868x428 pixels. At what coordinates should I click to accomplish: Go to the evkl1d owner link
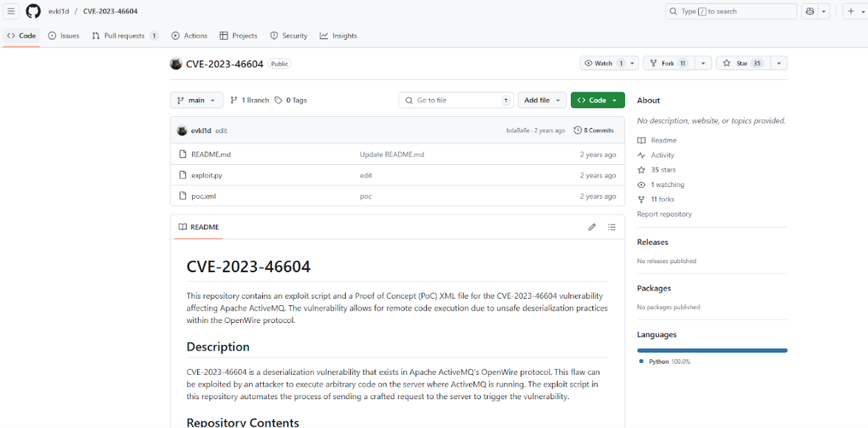58,11
